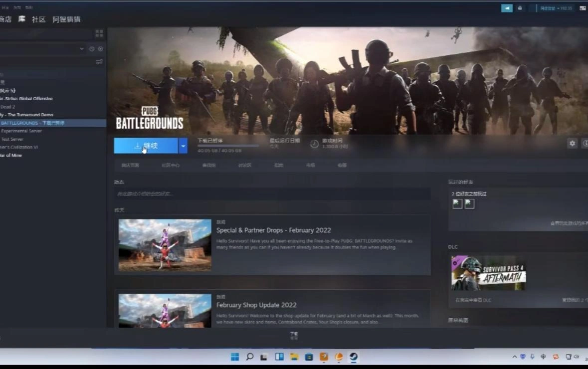Open the 商店页面 game tab
This screenshot has height=369, width=588.
click(x=130, y=166)
